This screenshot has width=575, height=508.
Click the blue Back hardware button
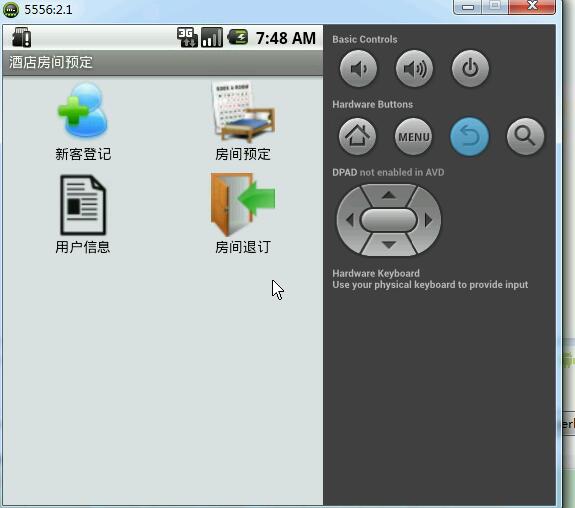click(469, 137)
